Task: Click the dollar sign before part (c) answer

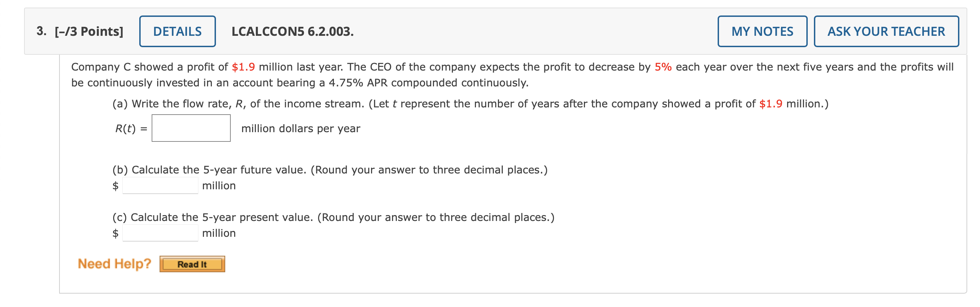Action: click(x=115, y=233)
